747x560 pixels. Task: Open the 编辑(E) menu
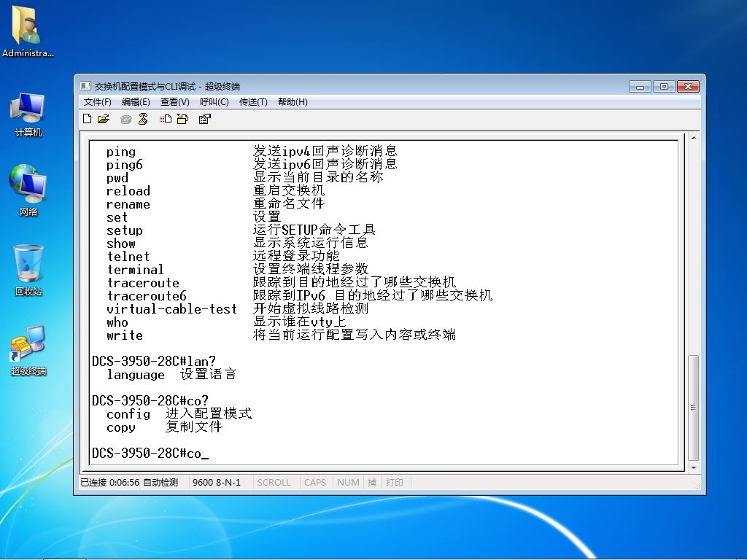(136, 102)
